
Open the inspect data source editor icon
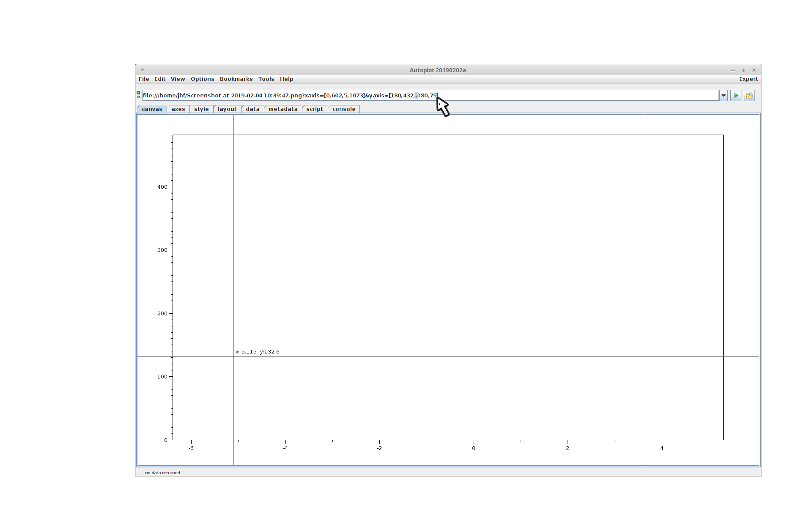point(749,96)
